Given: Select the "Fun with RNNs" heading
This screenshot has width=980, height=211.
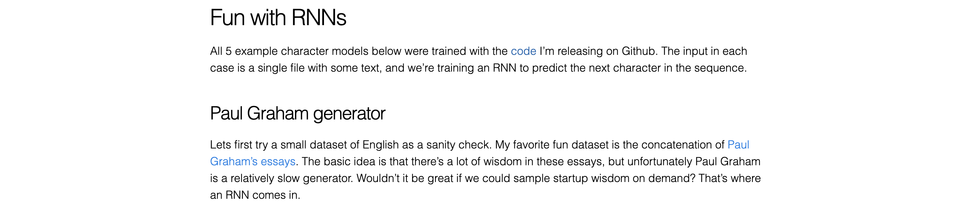Looking at the screenshot, I should pyautogui.click(x=278, y=17).
